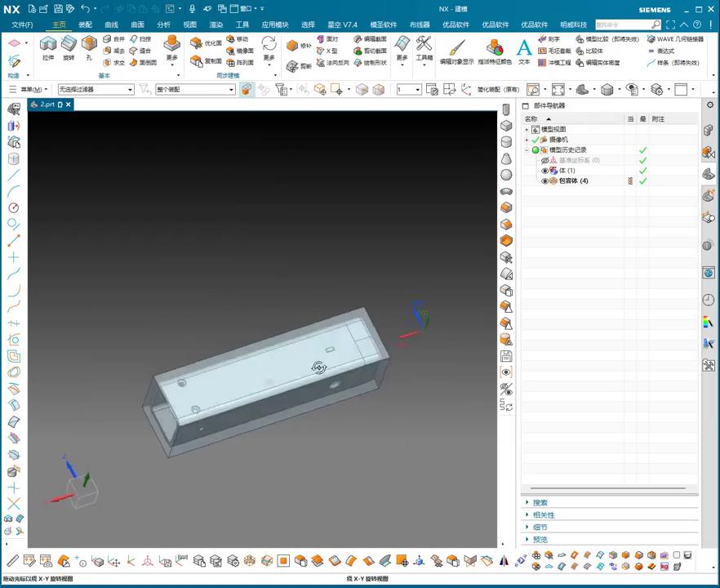Screen dimensions: 720x588
Task: Collapse the 模型历史记录 tree node
Action: click(527, 150)
